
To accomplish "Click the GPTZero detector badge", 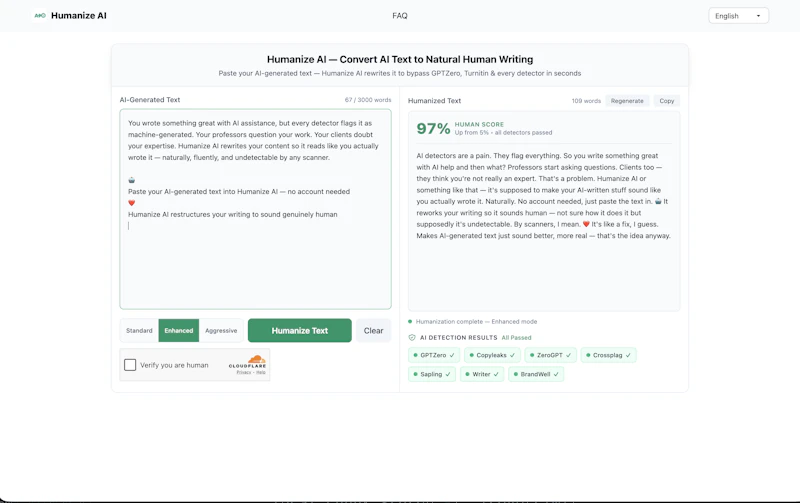I will [x=434, y=355].
